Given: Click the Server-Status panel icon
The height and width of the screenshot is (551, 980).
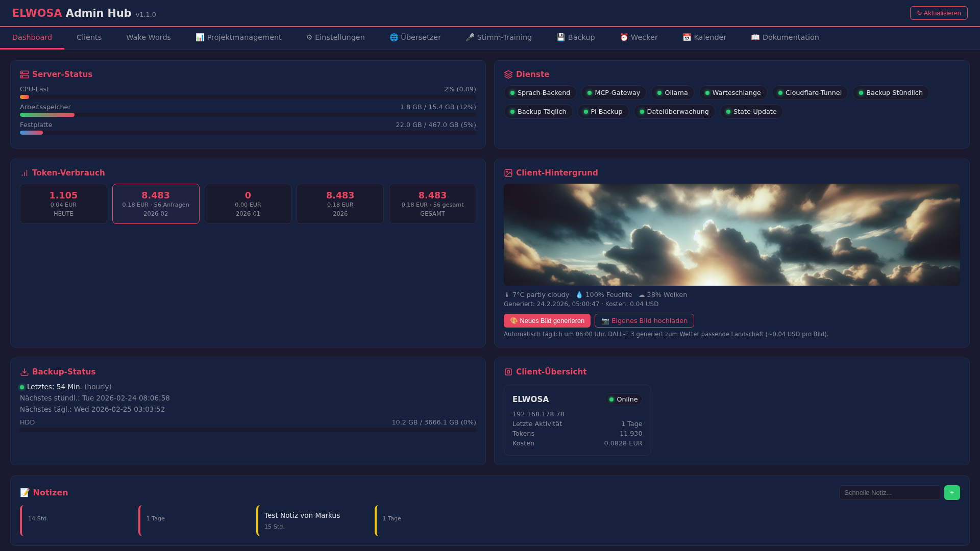Looking at the screenshot, I should [x=24, y=74].
